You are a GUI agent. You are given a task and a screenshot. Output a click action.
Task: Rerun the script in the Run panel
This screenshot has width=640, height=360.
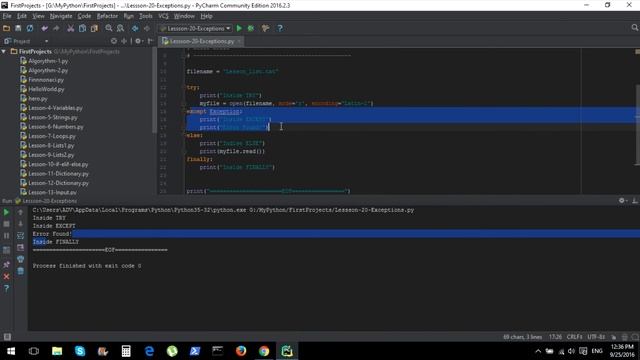6,212
